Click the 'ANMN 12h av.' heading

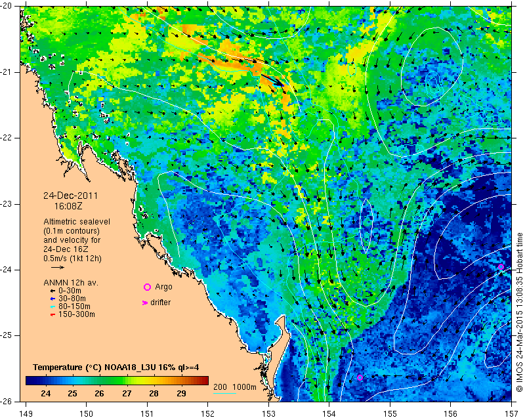pos(71,283)
